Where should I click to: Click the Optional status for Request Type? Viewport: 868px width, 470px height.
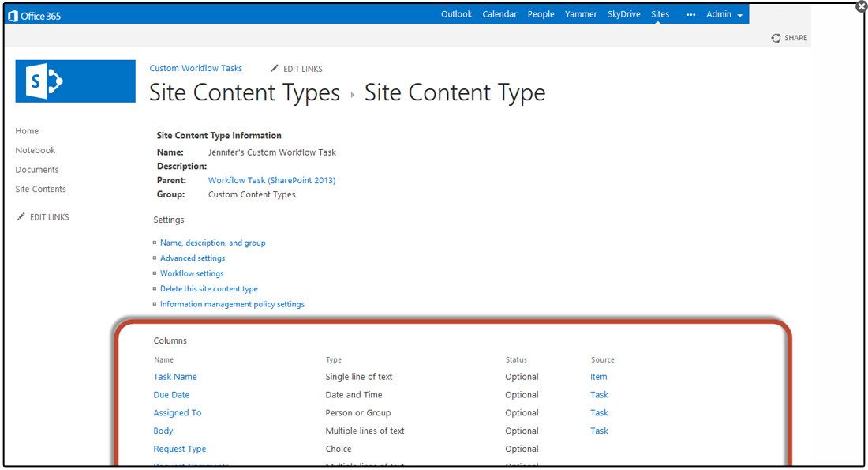[522, 449]
